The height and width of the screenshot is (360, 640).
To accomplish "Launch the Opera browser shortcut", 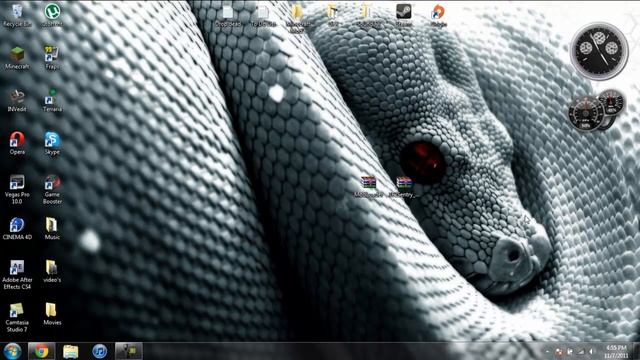I will click(x=17, y=143).
